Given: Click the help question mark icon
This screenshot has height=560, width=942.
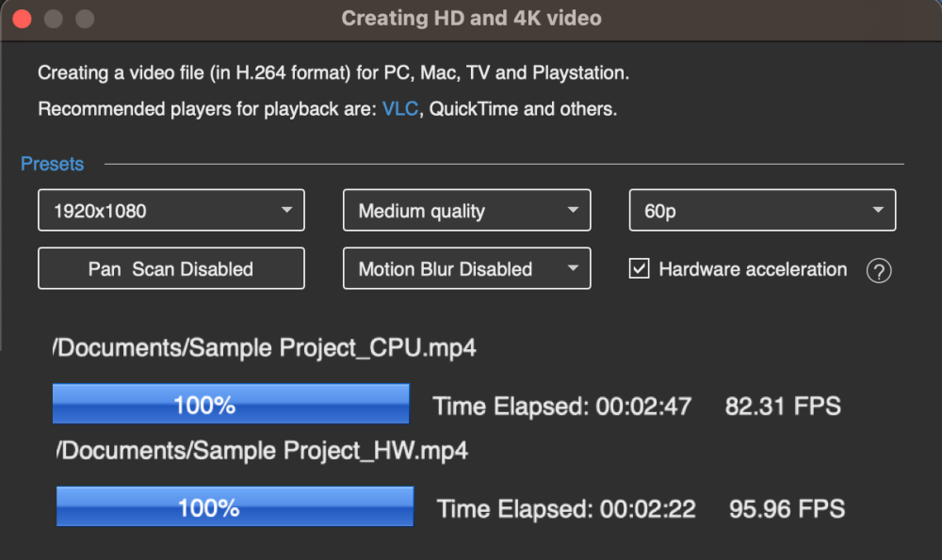Looking at the screenshot, I should 878,271.
